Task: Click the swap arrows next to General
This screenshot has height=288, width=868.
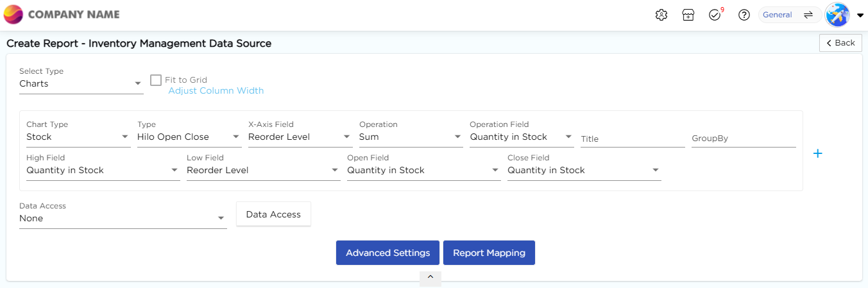Action: (x=808, y=15)
